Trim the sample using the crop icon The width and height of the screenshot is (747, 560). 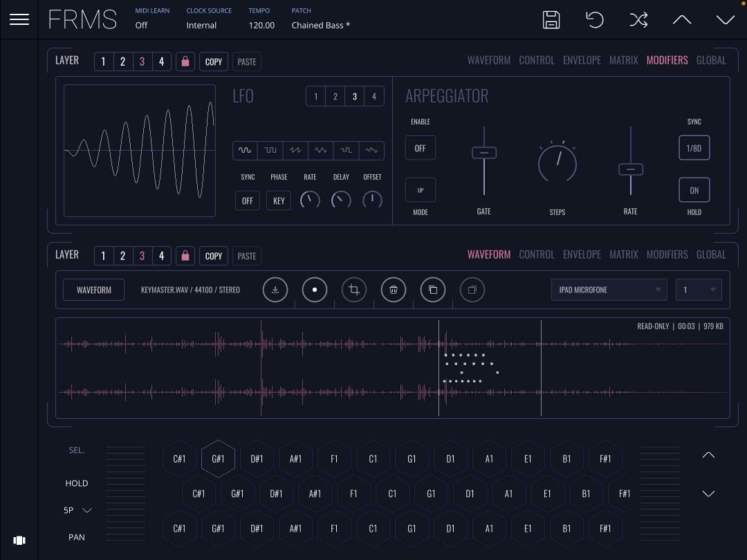coord(354,290)
